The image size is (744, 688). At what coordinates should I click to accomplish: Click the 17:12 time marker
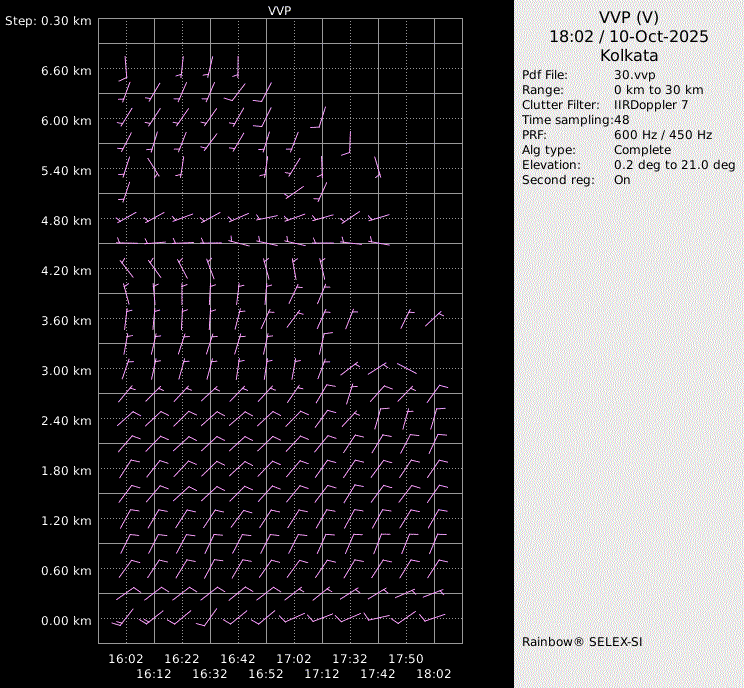coord(322,674)
